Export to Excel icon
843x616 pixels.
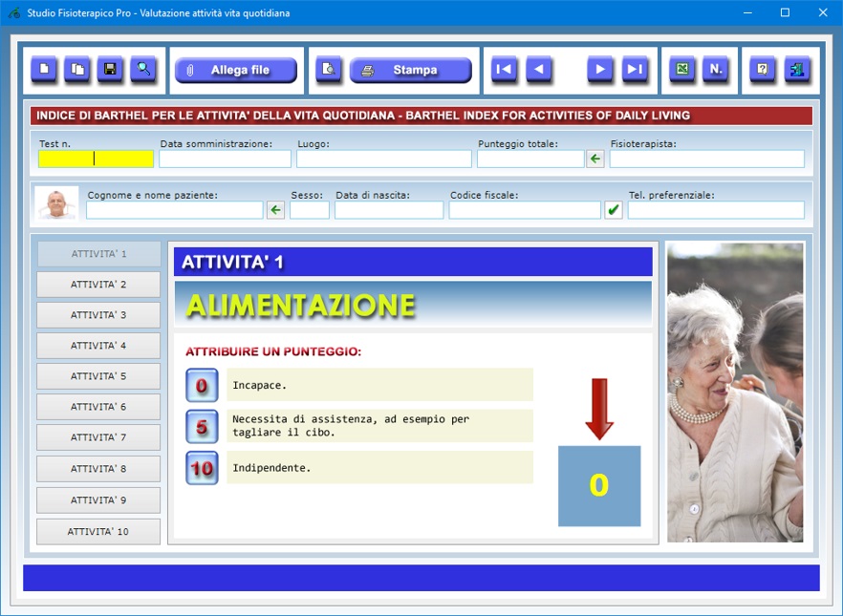coord(682,70)
